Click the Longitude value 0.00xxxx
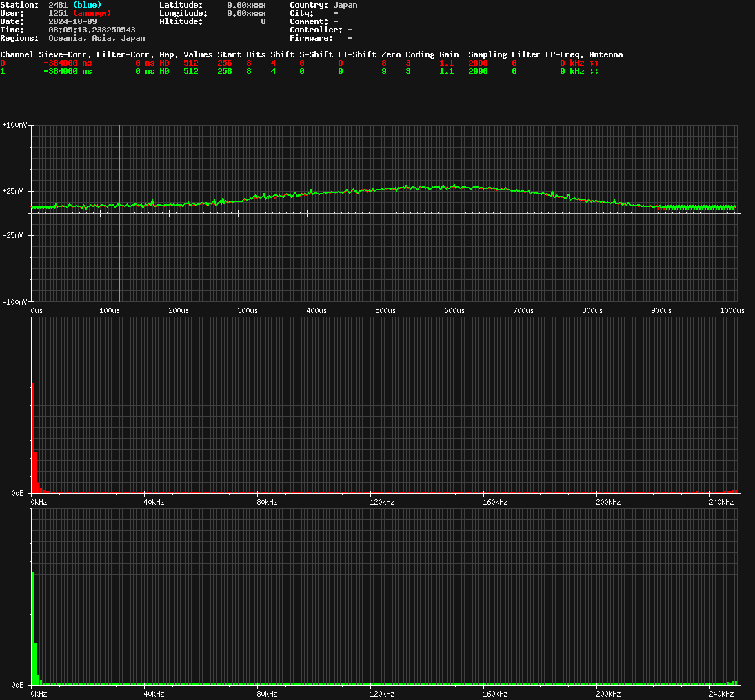This screenshot has height=700, width=755. pos(246,13)
